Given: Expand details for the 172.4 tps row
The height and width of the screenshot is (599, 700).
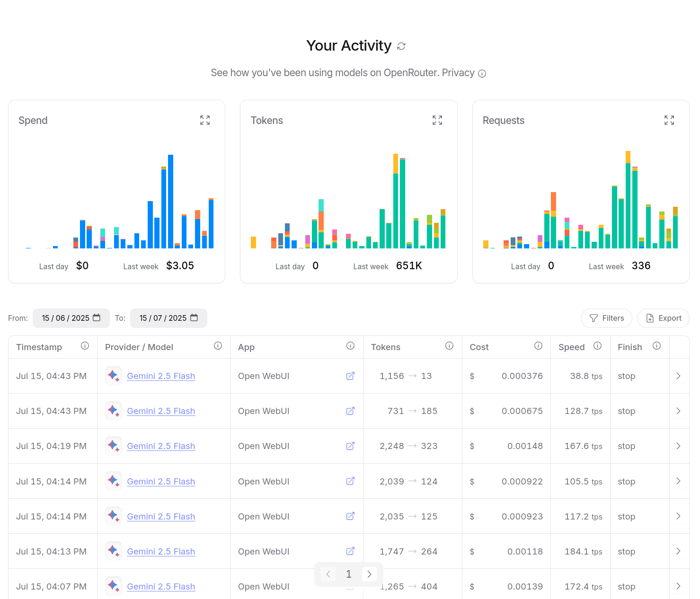Looking at the screenshot, I should 679,586.
